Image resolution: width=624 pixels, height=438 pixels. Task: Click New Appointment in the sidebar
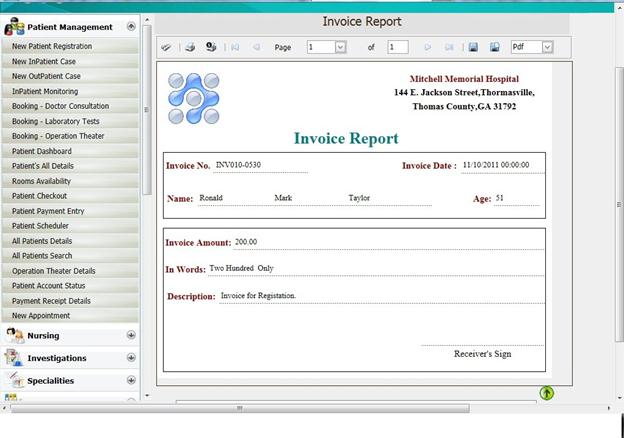(x=41, y=316)
